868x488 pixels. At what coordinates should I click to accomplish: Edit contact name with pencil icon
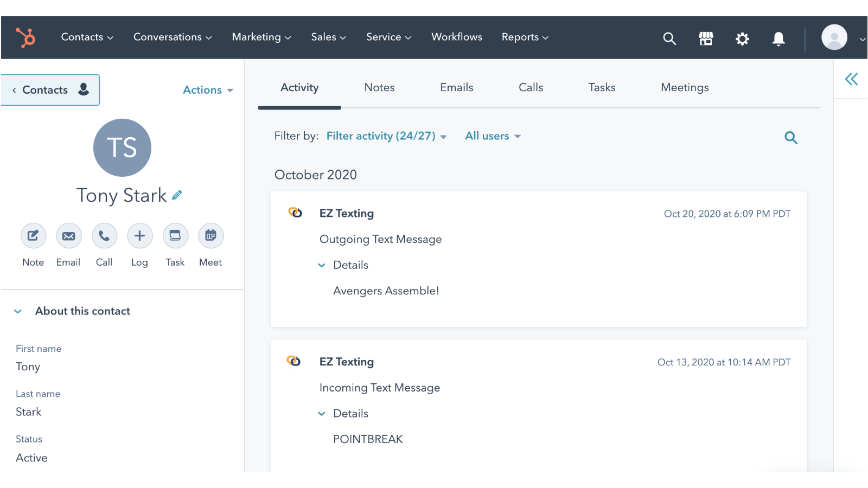[177, 195]
